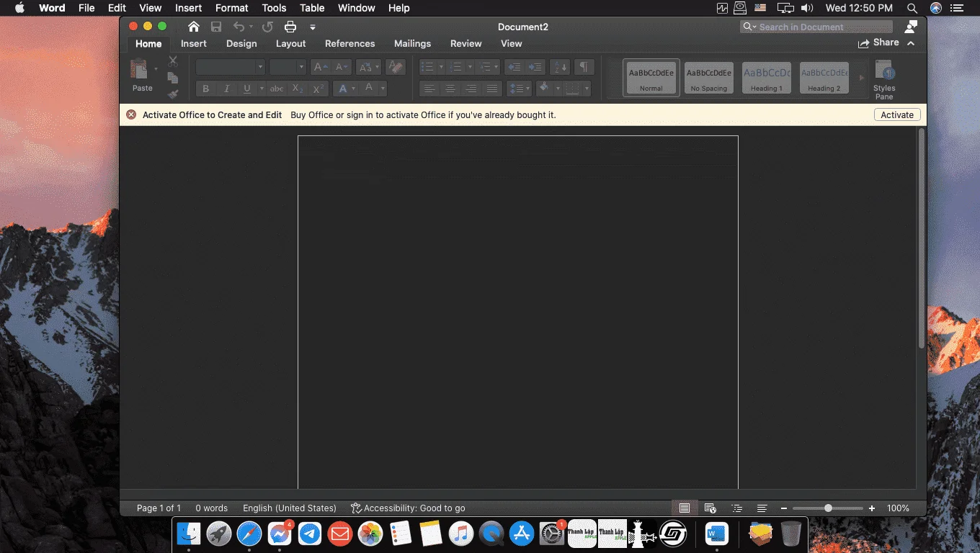The width and height of the screenshot is (980, 553).
Task: Open the Insert ribbon tab
Action: [194, 43]
